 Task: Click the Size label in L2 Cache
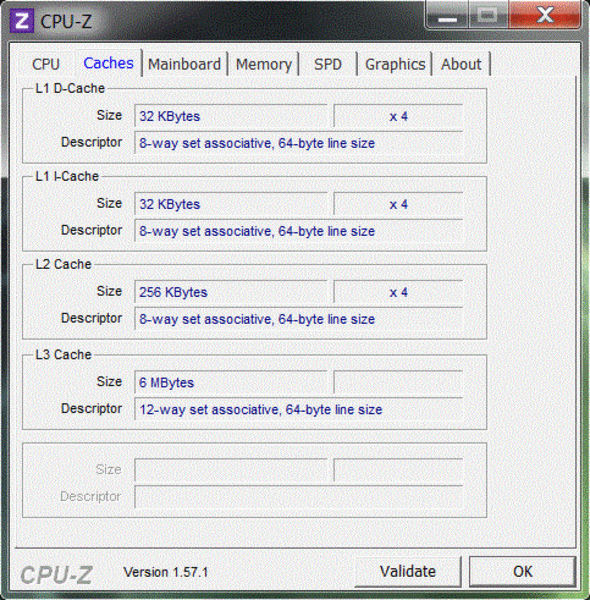point(109,291)
